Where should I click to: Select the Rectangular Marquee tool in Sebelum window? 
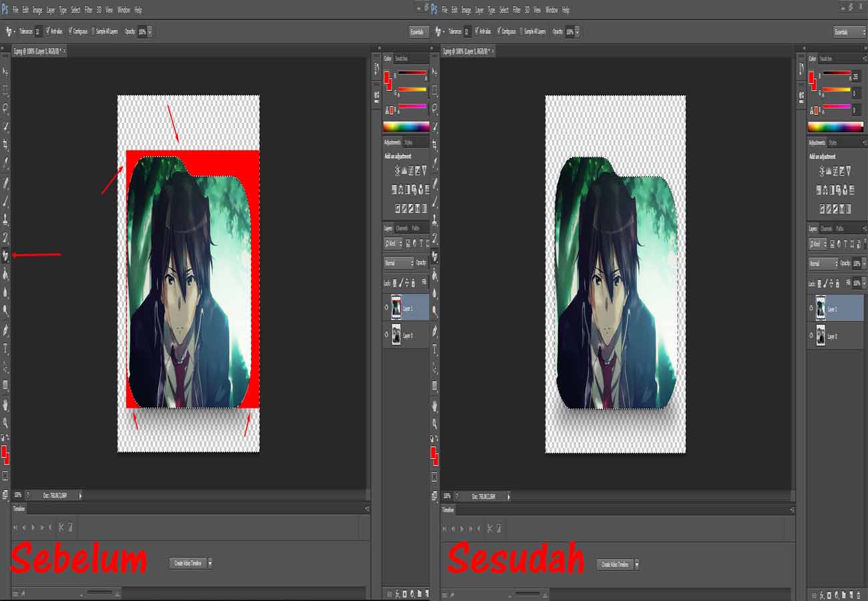[x=5, y=89]
